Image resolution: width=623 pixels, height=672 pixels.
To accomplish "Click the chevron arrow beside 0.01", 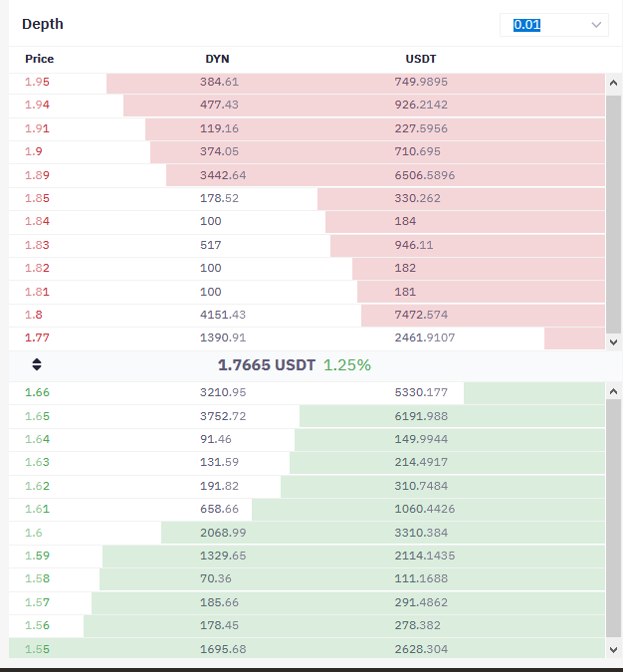I will [596, 25].
